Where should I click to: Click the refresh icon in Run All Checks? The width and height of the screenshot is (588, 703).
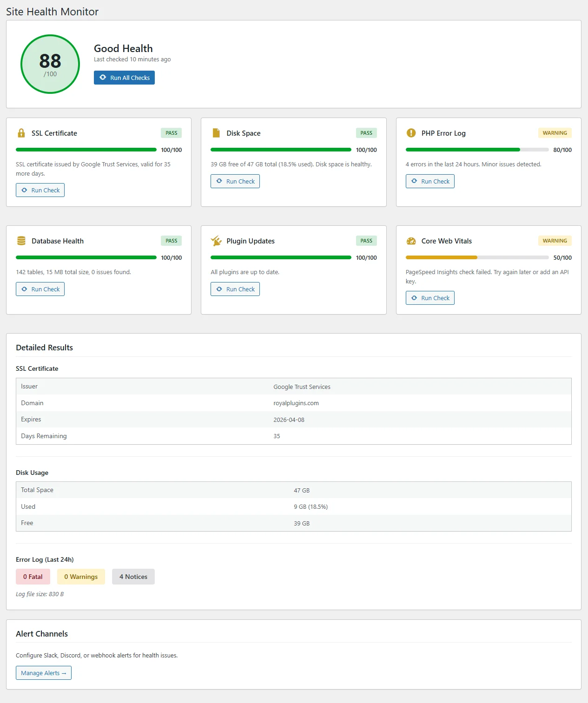103,77
